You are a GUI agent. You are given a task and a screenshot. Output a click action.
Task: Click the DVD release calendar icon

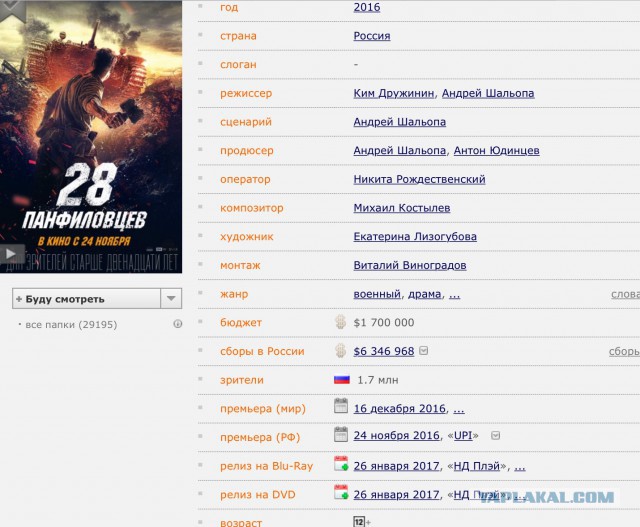tap(341, 492)
